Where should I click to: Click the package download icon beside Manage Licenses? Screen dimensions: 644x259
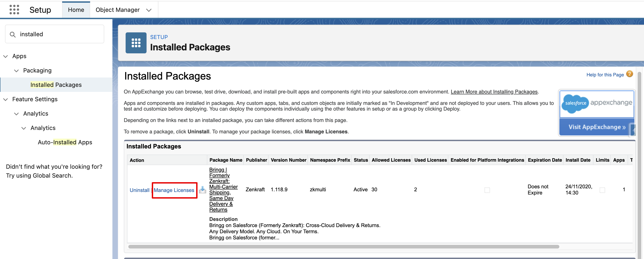click(x=202, y=190)
